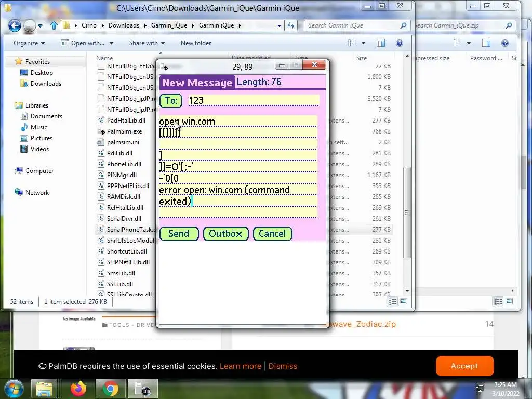
Task: Select Network in the navigation pane
Action: click(37, 192)
